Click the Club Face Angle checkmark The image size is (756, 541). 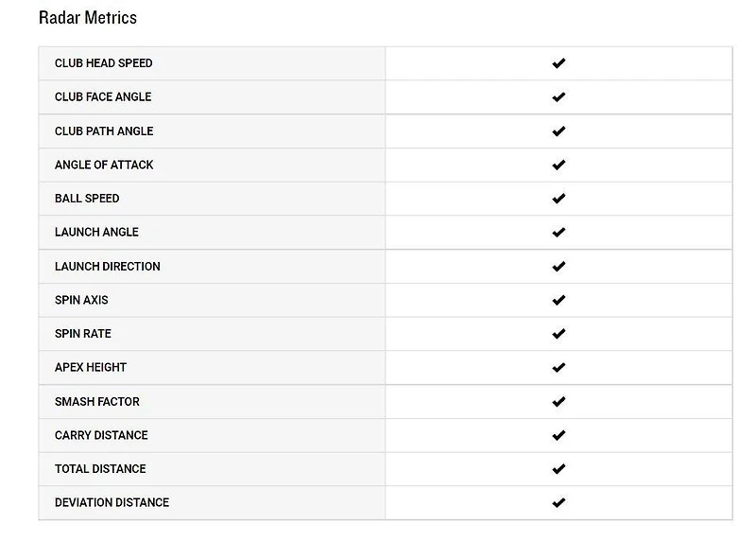pos(558,97)
